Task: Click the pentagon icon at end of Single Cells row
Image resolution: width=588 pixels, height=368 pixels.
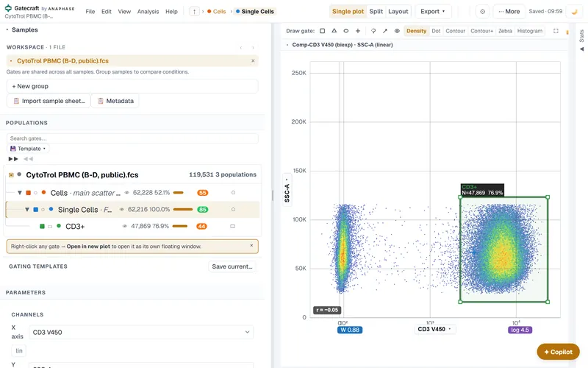Action: [233, 210]
